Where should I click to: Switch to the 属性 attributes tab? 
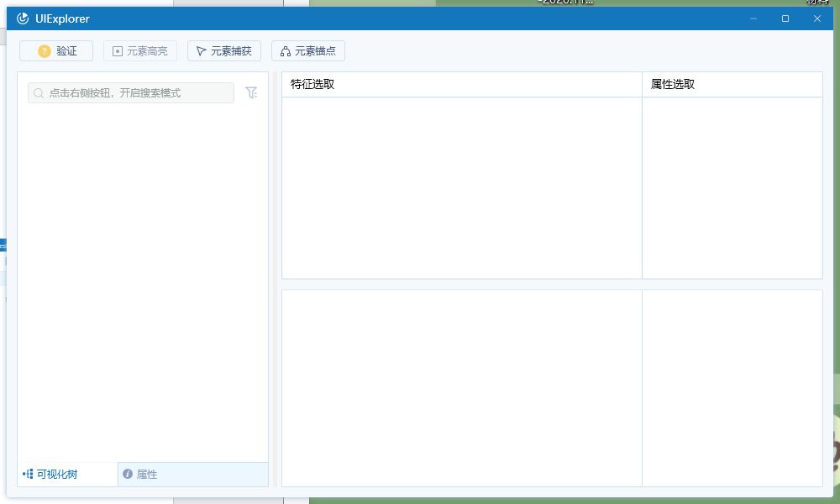[x=145, y=474]
